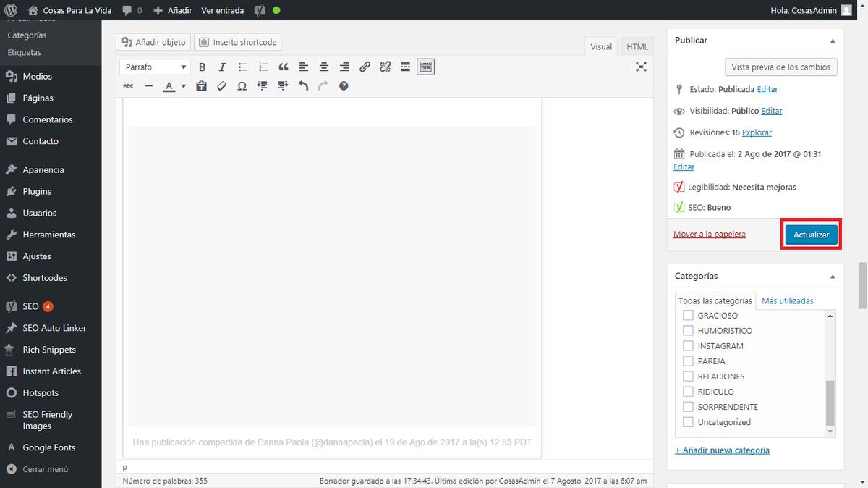This screenshot has width=868, height=488.
Task: Collapse the Categorías panel
Action: pos(832,277)
